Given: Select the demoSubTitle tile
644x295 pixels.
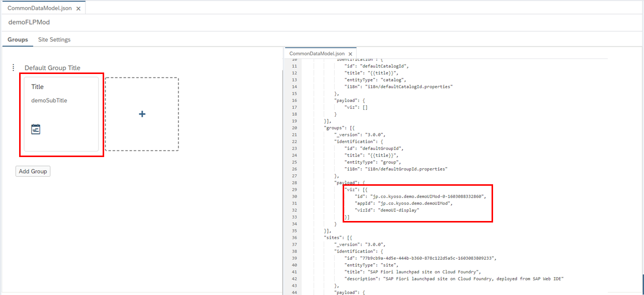Looking at the screenshot, I should pos(61,114).
